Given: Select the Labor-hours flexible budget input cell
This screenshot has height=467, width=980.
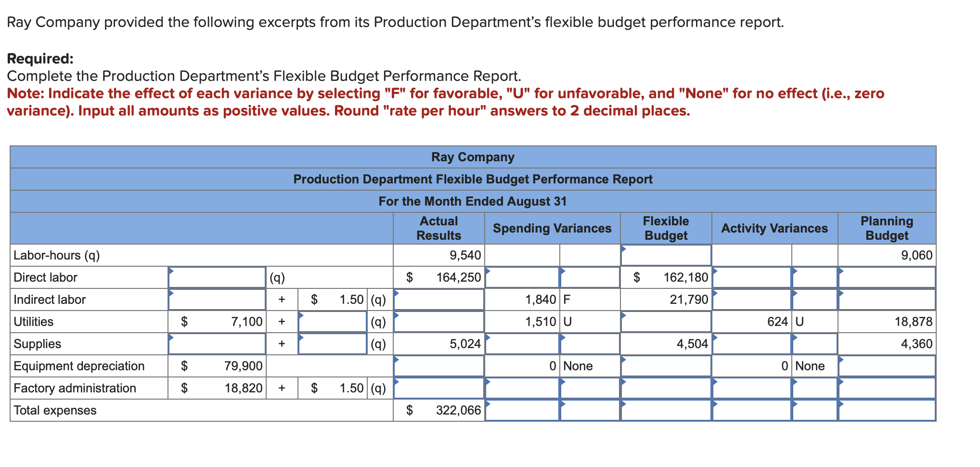Looking at the screenshot, I should tap(666, 255).
